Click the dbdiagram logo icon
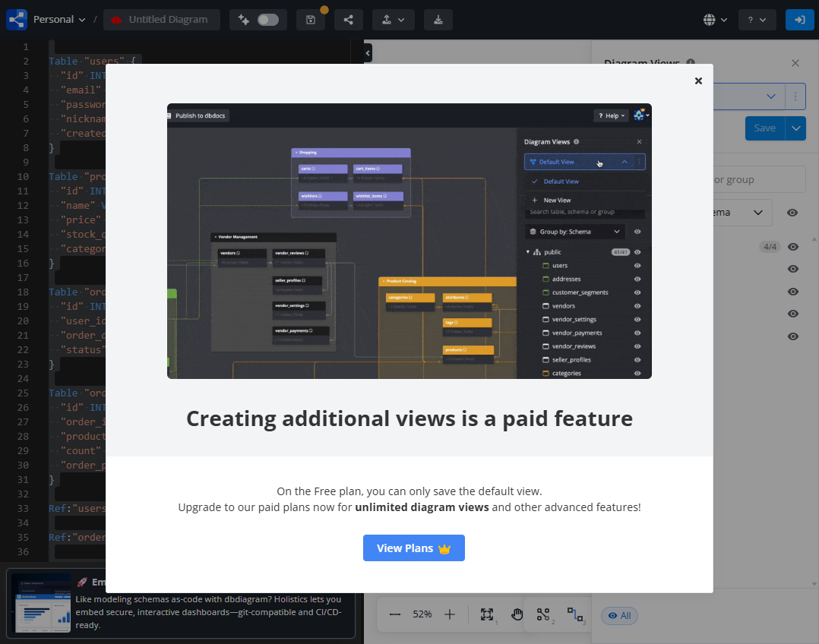This screenshot has width=819, height=644. pos(17,19)
